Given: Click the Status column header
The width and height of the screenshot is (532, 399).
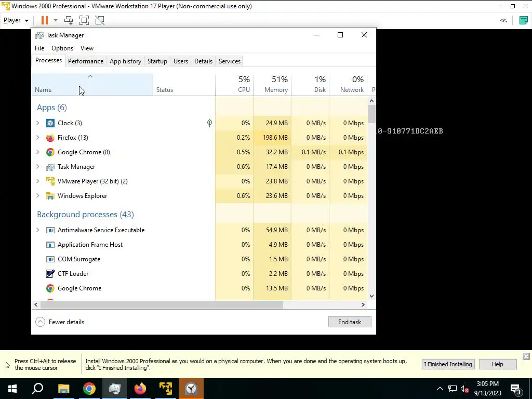Looking at the screenshot, I should pyautogui.click(x=184, y=85).
